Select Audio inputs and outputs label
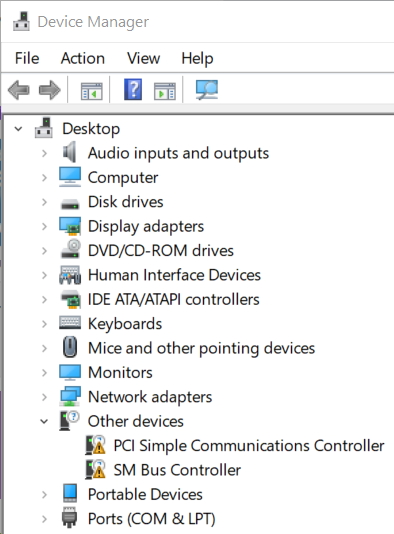 click(x=178, y=153)
